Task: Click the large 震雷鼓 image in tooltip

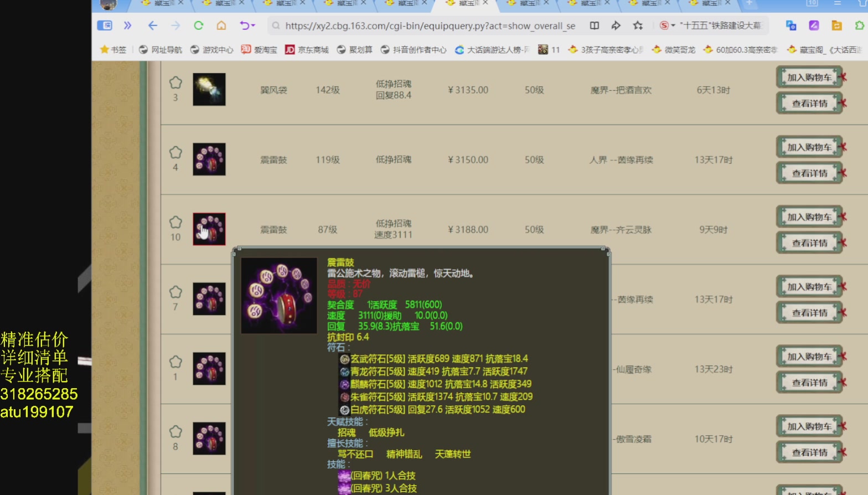Action: click(279, 296)
